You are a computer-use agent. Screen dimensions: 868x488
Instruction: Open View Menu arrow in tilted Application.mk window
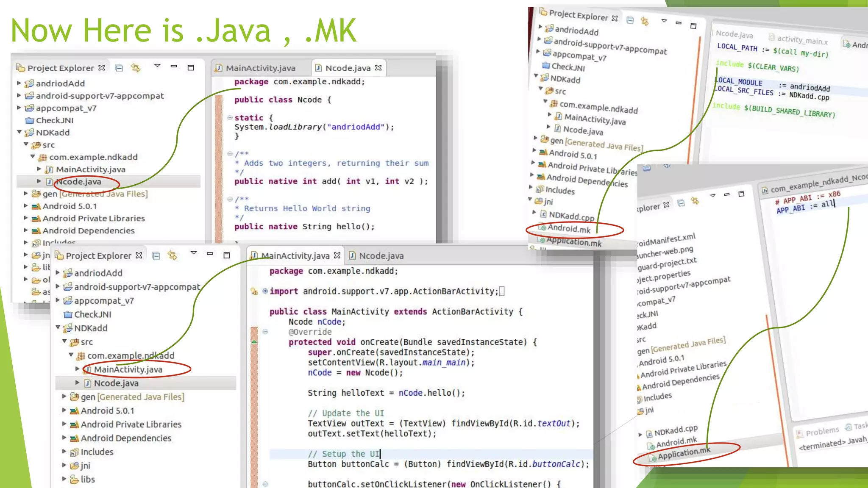pyautogui.click(x=713, y=195)
